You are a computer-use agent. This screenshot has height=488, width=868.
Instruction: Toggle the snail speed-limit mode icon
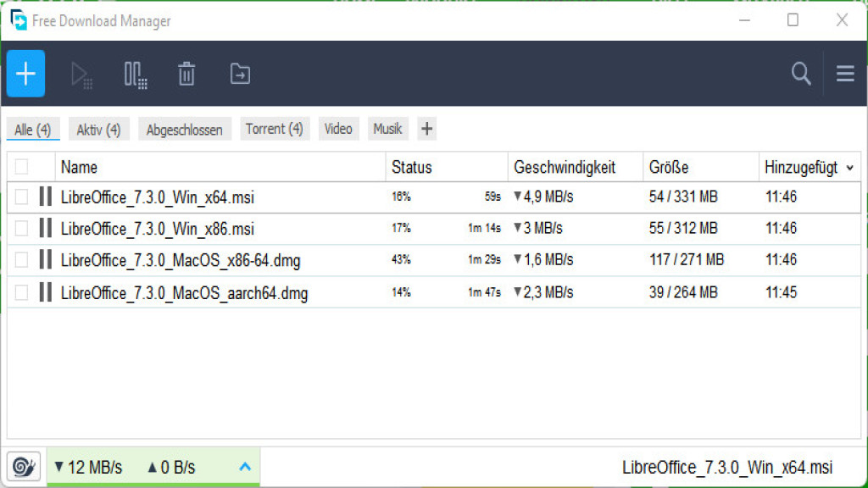point(24,466)
